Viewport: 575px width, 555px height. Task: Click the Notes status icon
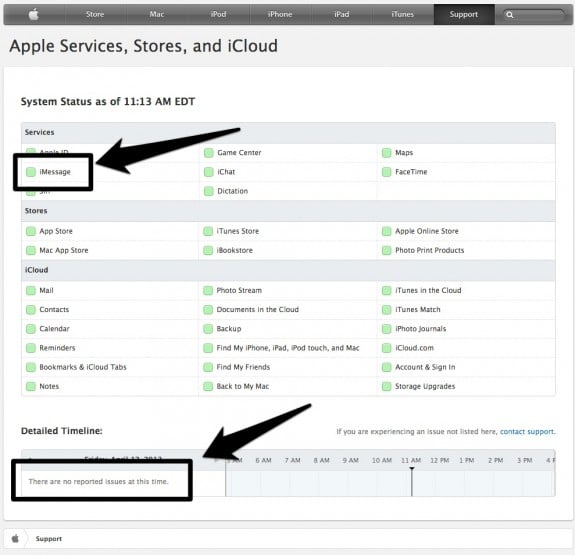[x=31, y=386]
